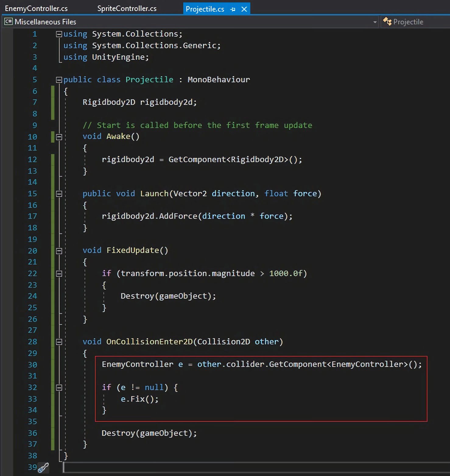Click 'UnityEngine' in the using statement

pyautogui.click(x=118, y=57)
